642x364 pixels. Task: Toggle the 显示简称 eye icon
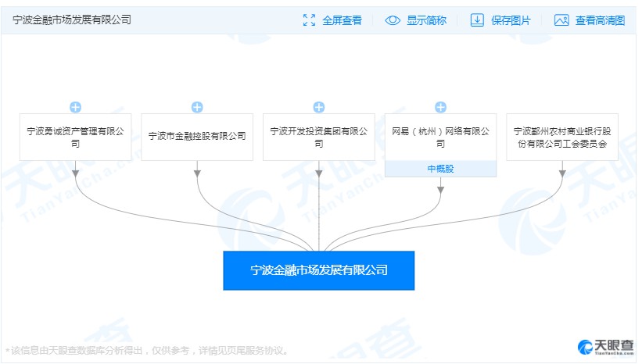click(x=393, y=20)
